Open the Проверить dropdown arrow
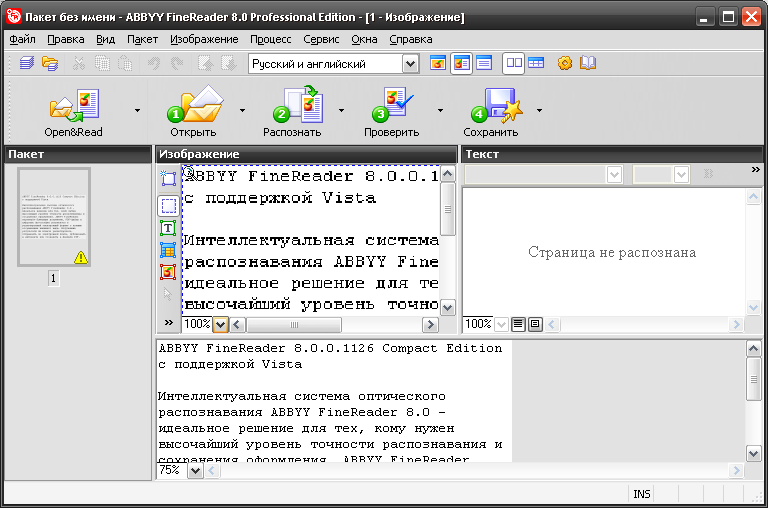 point(440,111)
